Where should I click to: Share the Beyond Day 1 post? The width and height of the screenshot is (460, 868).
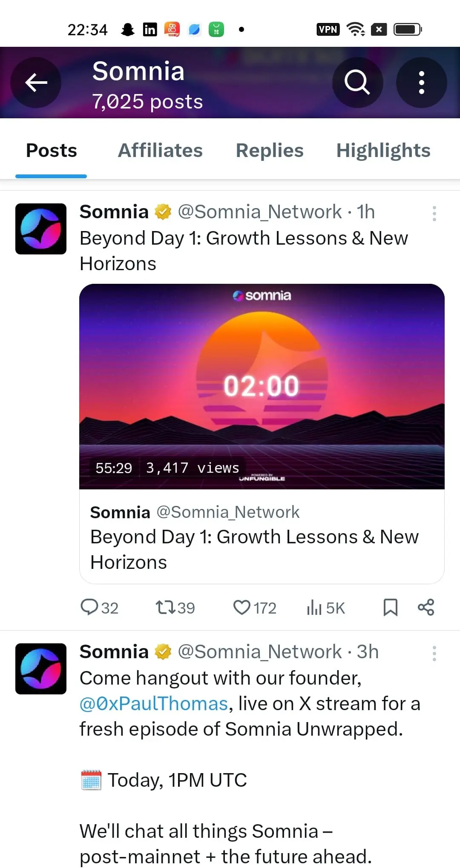(426, 608)
